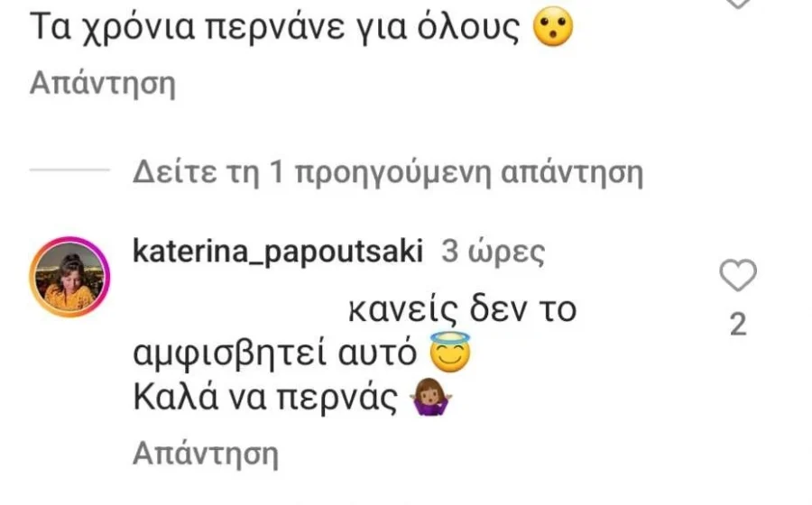812x505 pixels.
Task: Click the blank mention area before 'κανείς'
Action: pyautogui.click(x=240, y=310)
